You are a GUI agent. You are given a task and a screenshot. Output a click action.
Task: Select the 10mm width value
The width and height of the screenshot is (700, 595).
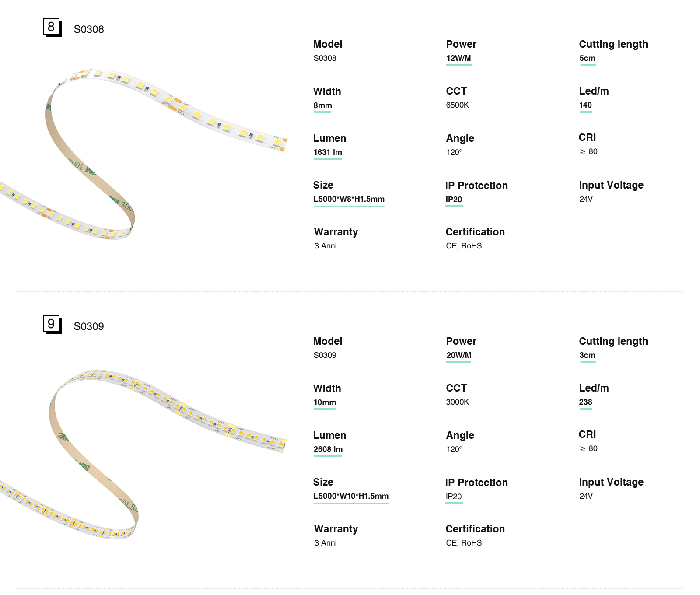325,402
